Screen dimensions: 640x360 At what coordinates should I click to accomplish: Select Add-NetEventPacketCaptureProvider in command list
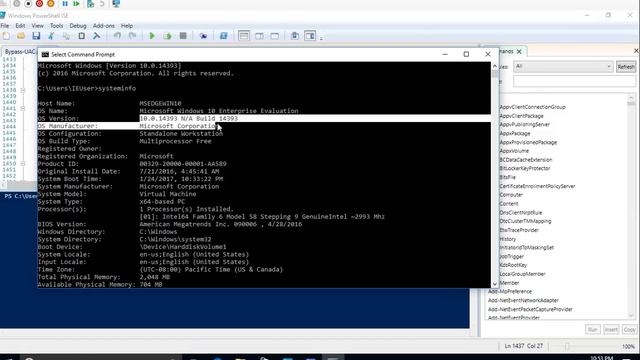530,309
